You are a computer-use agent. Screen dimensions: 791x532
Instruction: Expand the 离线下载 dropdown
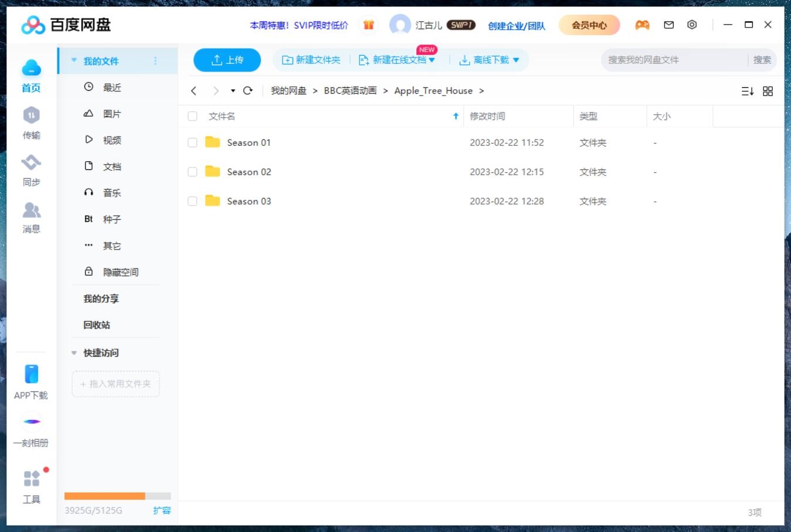click(x=516, y=59)
